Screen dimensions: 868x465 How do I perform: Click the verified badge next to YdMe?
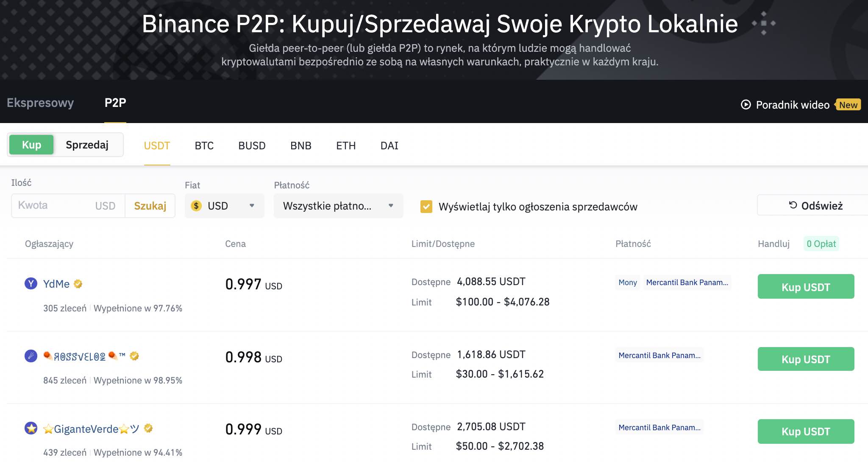[78, 284]
